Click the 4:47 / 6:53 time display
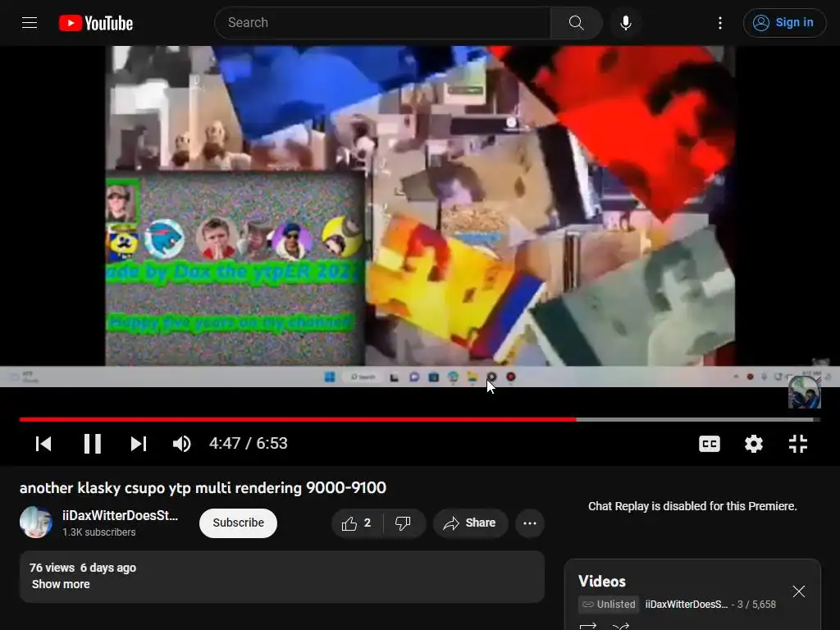Screen dimensions: 840x630 [x=248, y=444]
